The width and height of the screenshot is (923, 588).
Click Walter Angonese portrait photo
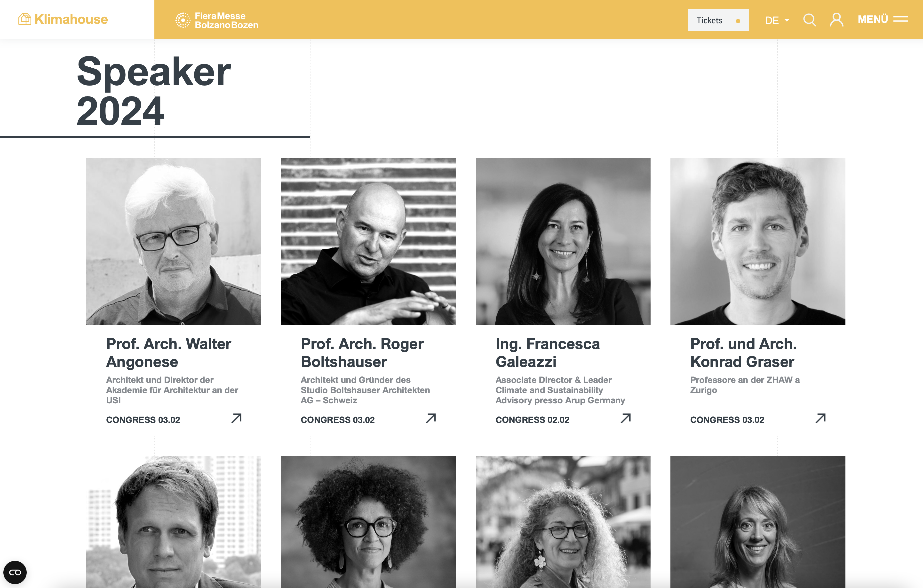pos(174,241)
